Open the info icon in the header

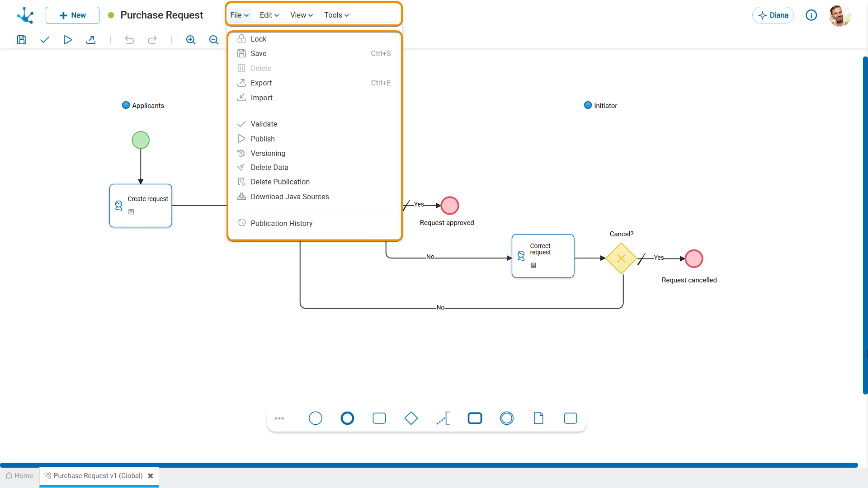coord(811,15)
